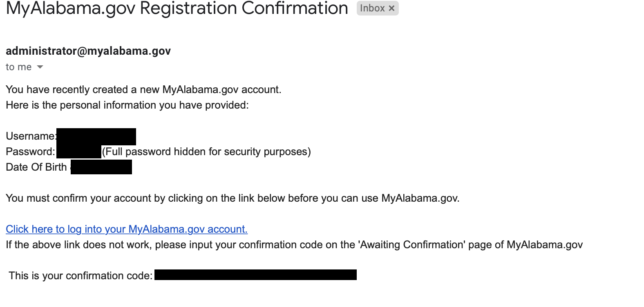Click the 'to me' recipient text
Screen dimensions: 644x307
tap(18, 67)
